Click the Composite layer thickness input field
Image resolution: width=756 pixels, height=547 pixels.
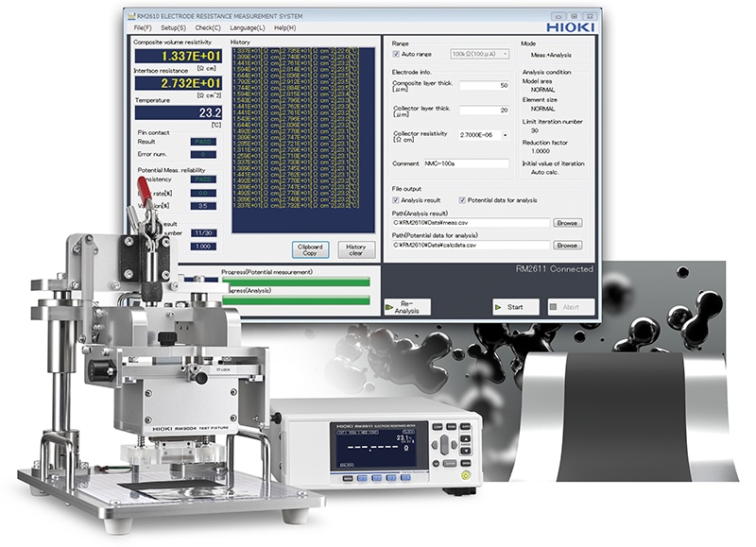pos(484,85)
